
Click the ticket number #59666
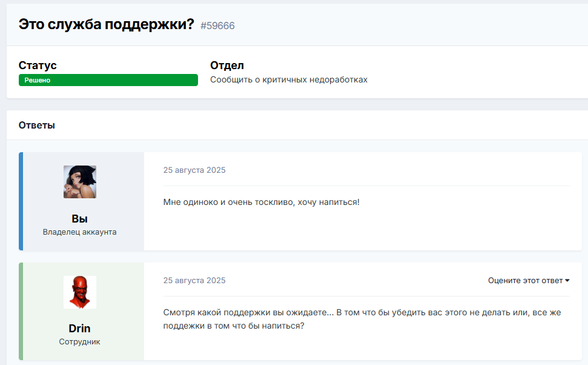(217, 25)
